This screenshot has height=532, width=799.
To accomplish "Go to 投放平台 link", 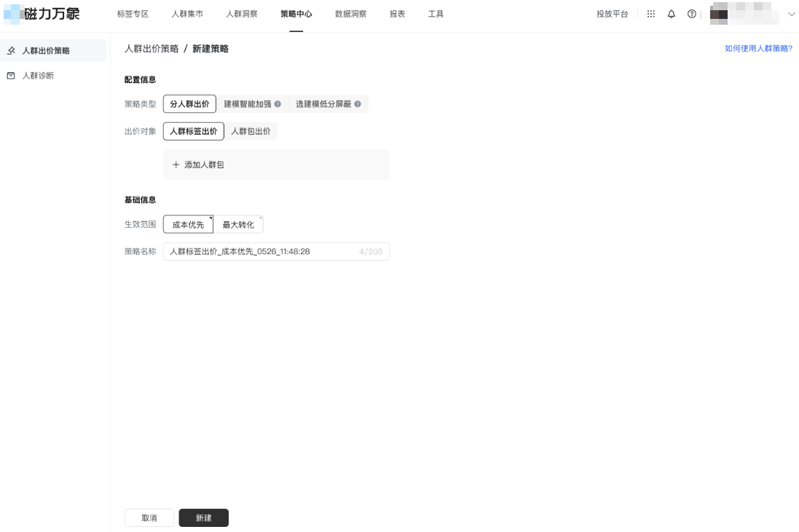I will 613,15.
